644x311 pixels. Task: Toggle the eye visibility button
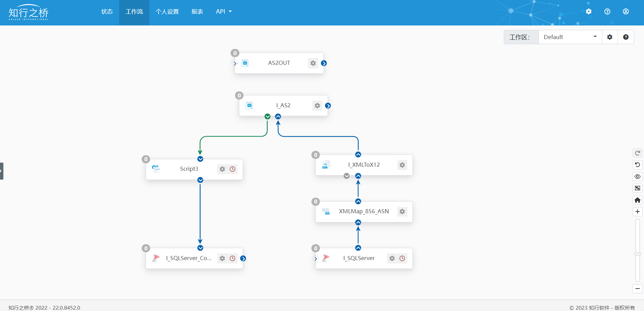tap(638, 177)
